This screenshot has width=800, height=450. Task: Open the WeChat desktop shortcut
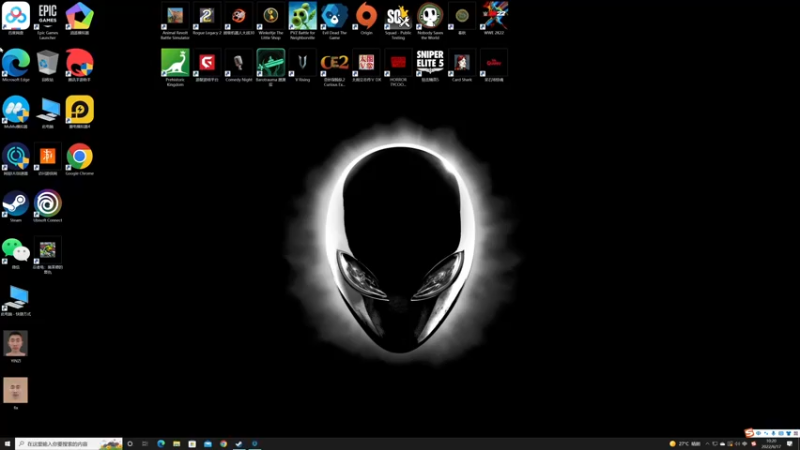click(x=16, y=253)
